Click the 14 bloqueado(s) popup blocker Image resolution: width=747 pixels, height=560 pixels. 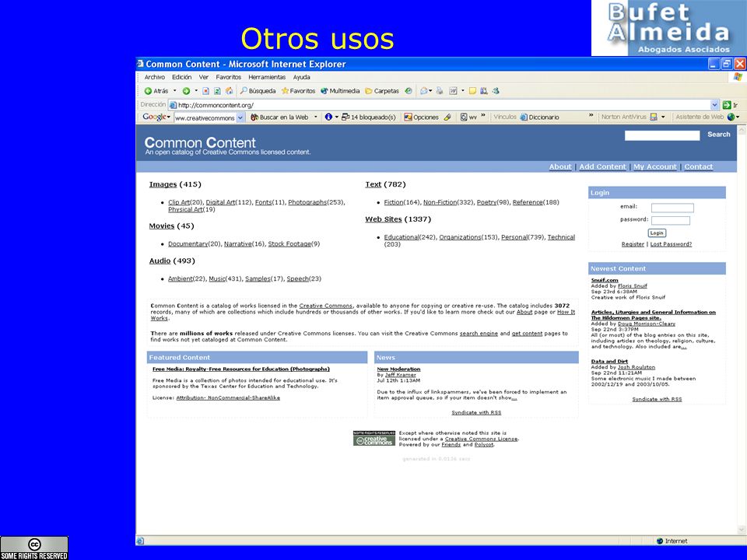coord(369,117)
